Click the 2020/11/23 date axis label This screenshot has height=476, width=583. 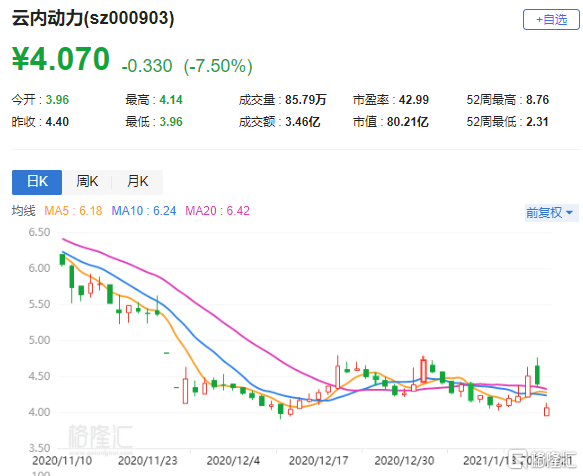coord(148,461)
